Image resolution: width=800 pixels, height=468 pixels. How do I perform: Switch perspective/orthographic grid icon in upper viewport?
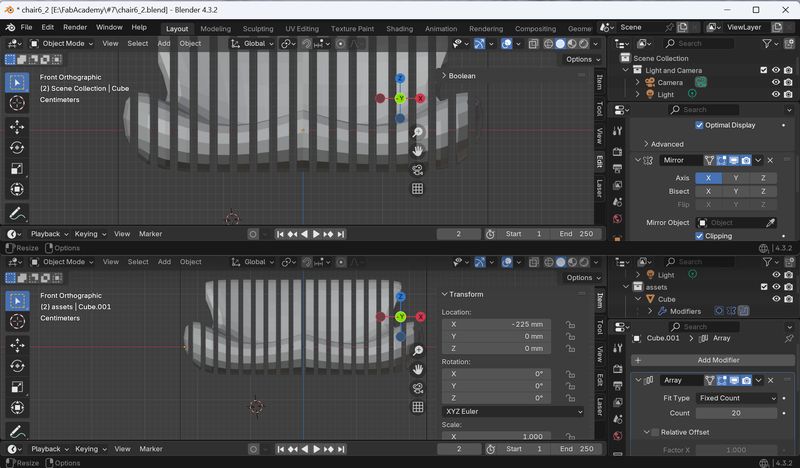(417, 189)
